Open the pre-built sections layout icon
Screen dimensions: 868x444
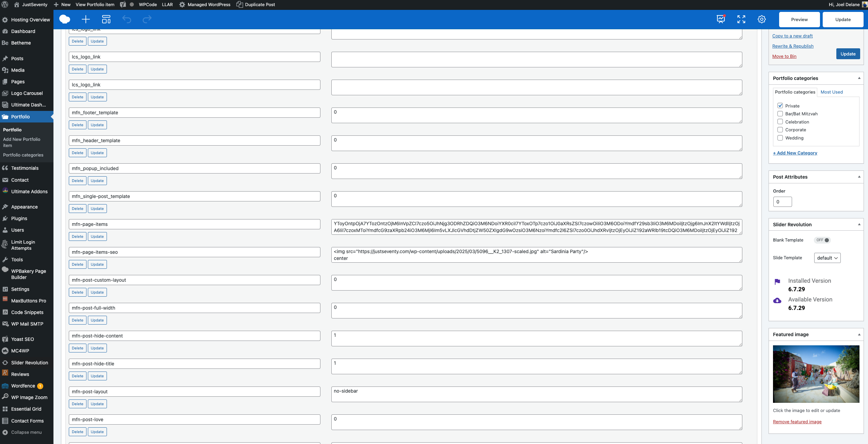(106, 19)
